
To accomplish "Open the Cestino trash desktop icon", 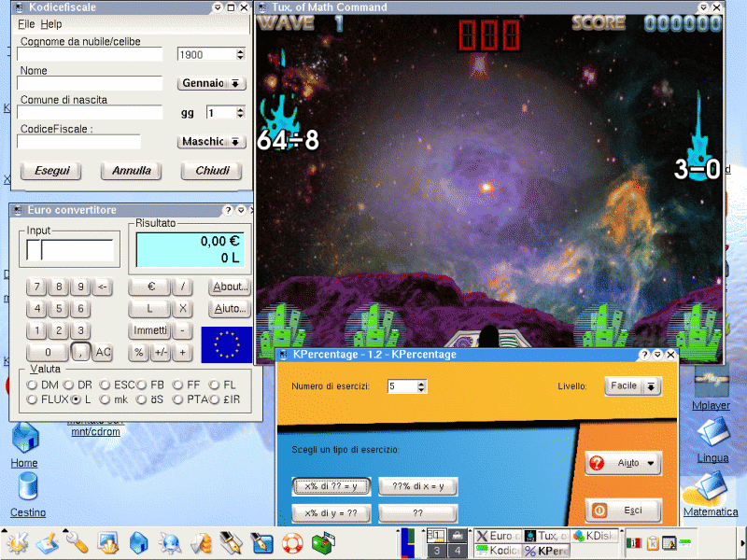I will tap(28, 496).
